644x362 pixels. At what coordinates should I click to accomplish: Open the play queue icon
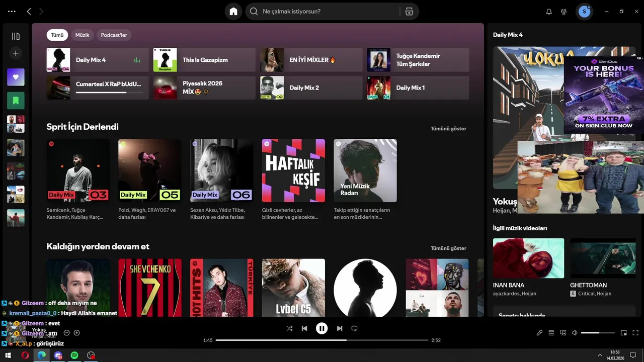click(551, 333)
